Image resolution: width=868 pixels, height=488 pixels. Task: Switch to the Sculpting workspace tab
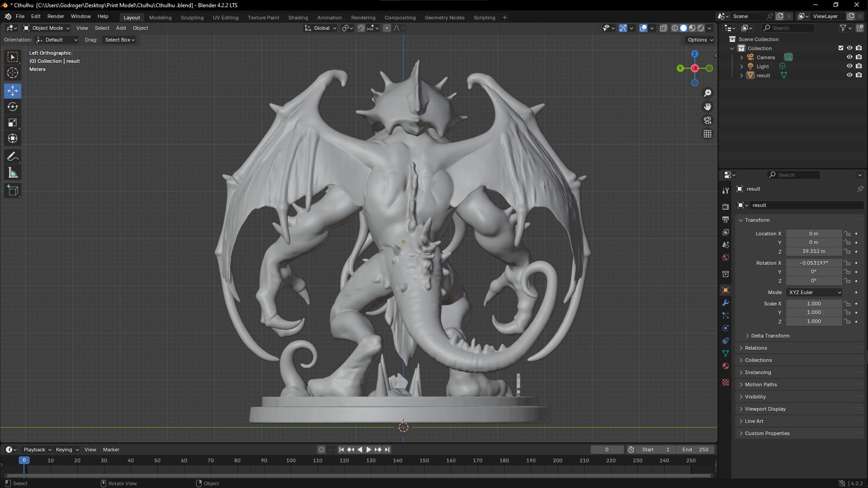click(192, 18)
